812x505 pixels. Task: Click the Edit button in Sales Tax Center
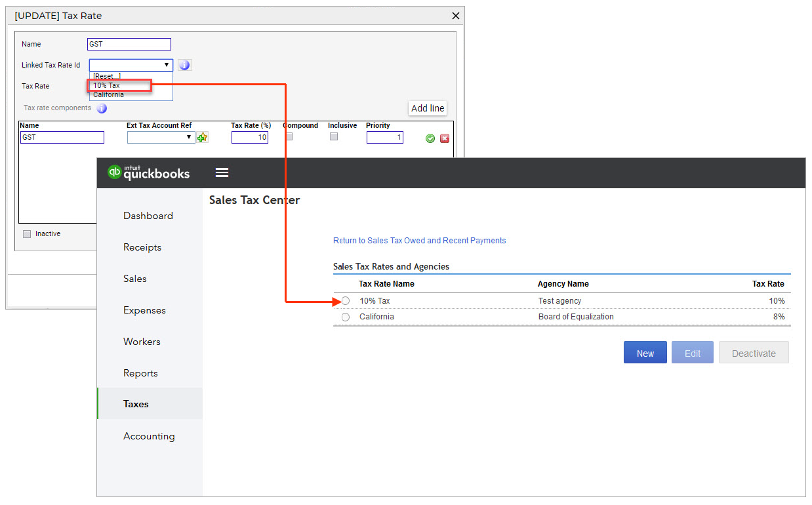pyautogui.click(x=693, y=353)
